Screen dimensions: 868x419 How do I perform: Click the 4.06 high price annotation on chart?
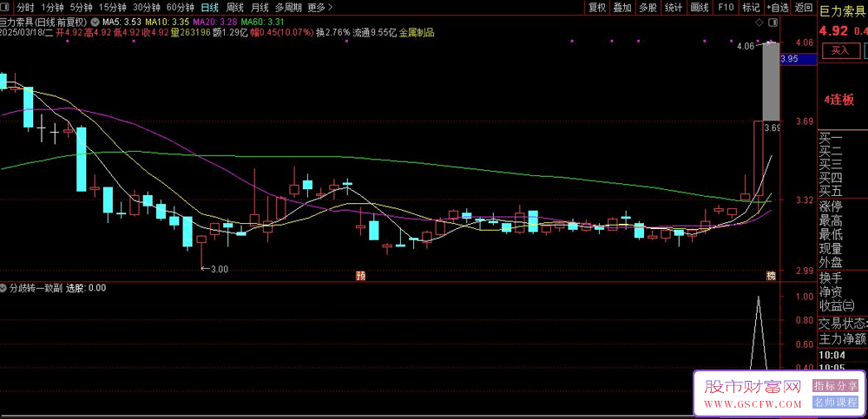coord(745,47)
